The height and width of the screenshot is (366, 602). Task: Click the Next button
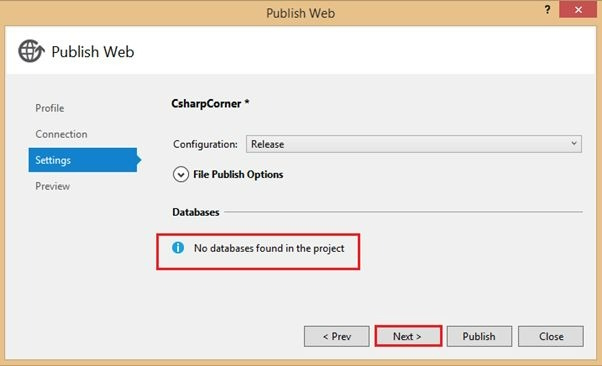(408, 336)
